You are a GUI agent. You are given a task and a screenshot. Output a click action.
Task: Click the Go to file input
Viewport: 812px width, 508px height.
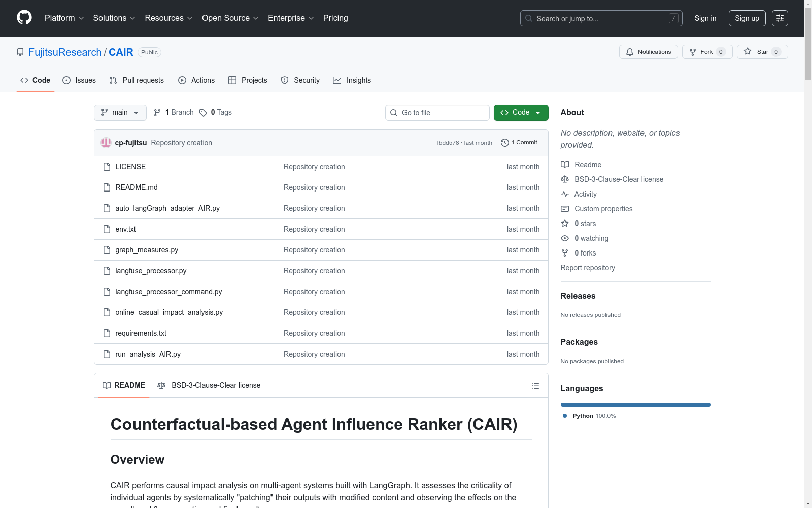tap(437, 113)
